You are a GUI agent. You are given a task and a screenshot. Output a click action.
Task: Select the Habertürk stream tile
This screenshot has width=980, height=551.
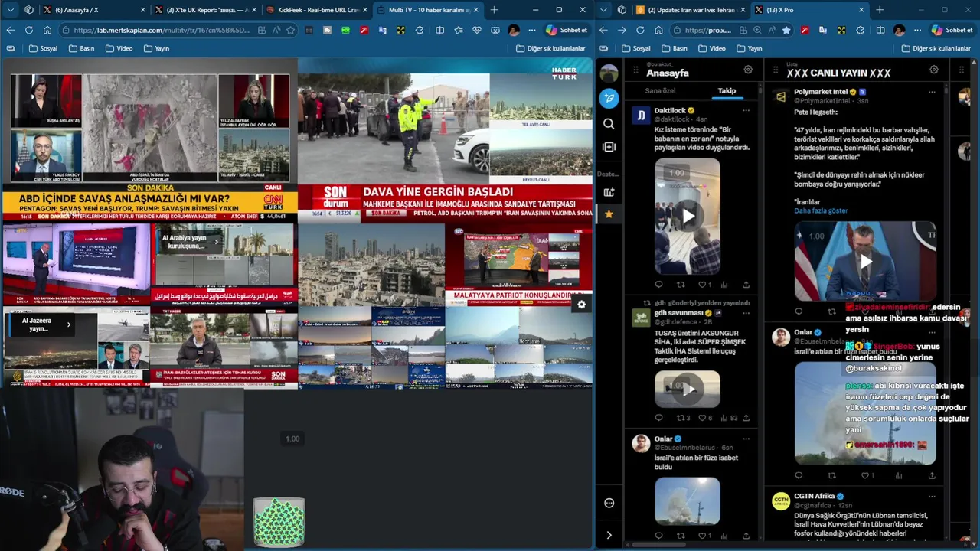tap(445, 140)
